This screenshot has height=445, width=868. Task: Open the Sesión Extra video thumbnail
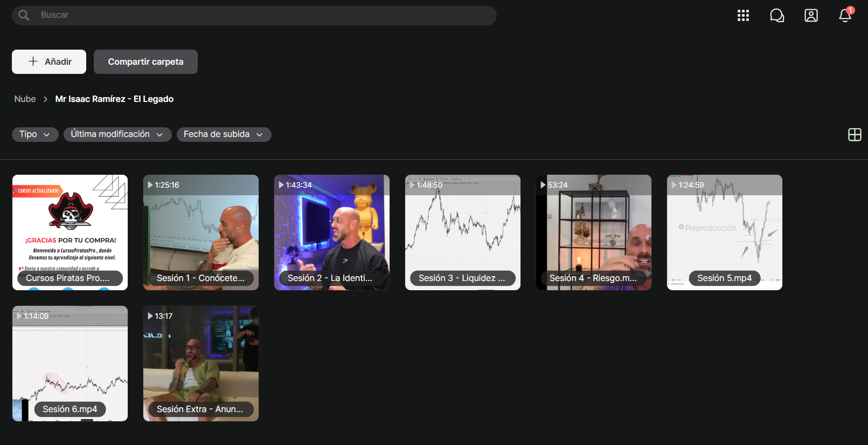201,364
